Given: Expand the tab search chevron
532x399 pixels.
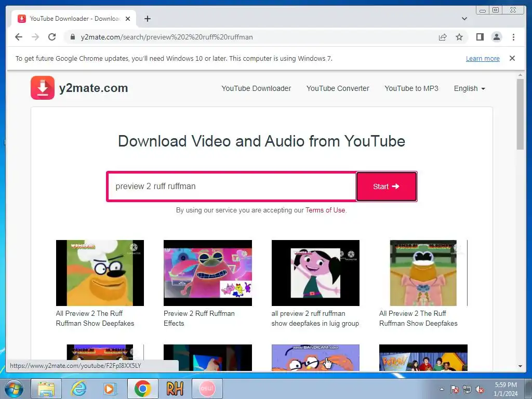Looking at the screenshot, I should click(x=464, y=19).
